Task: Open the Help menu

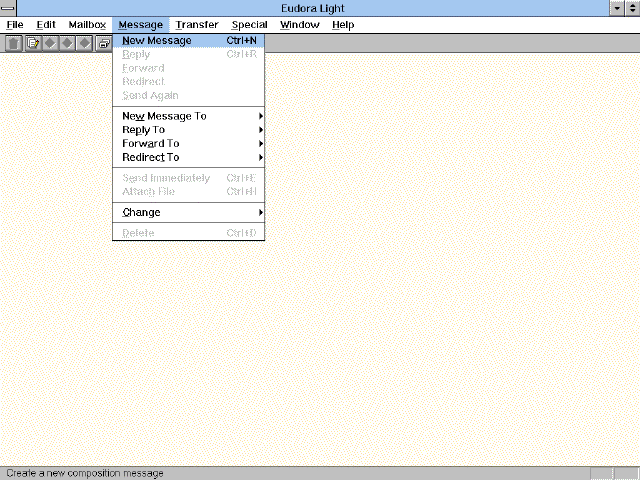Action: [343, 25]
